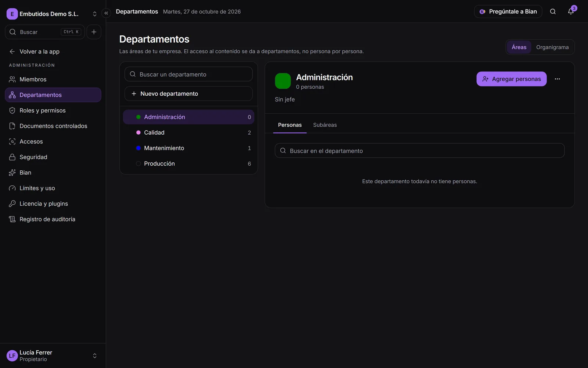
Task: Click Nuevo departamento button
Action: [x=189, y=93]
